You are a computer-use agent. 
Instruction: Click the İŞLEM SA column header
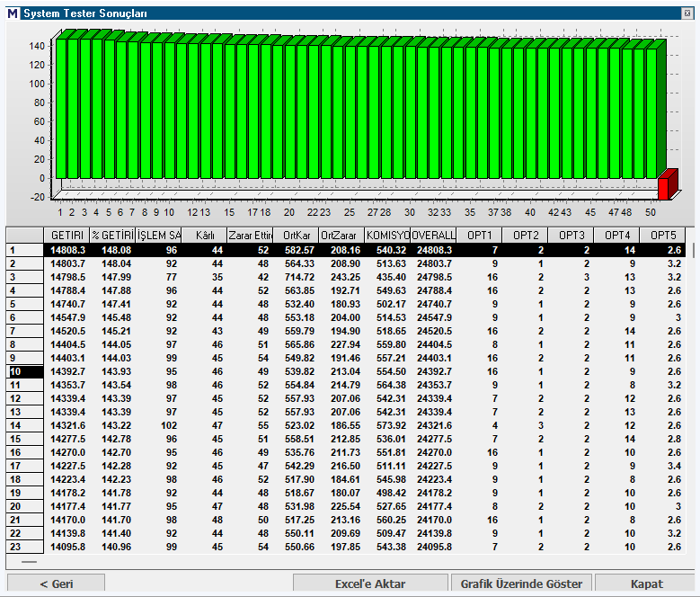[x=158, y=236]
